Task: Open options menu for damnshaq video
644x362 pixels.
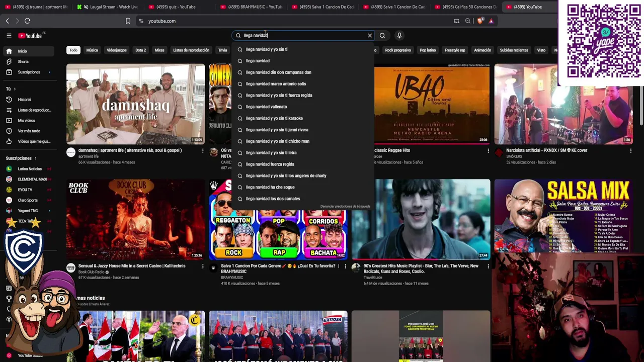Action: point(203,150)
